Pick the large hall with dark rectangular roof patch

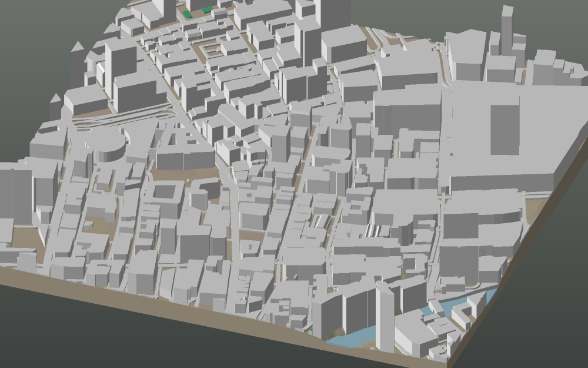pos(514,136)
